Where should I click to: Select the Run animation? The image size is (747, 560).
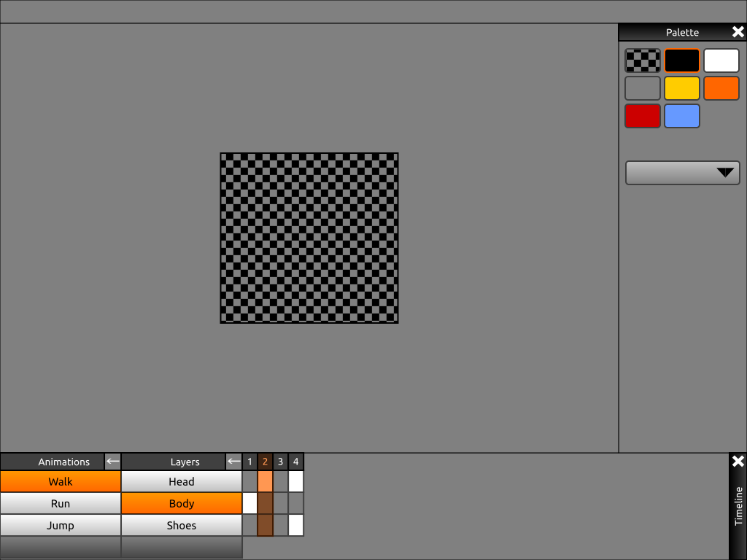[61, 503]
